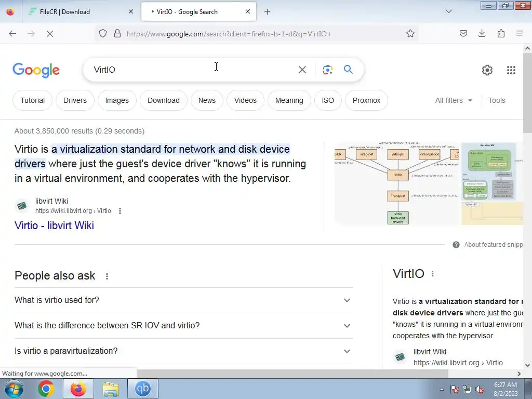Open the Firefox View pinned tab icon
The width and height of the screenshot is (532, 399).
pyautogui.click(x=10, y=11)
